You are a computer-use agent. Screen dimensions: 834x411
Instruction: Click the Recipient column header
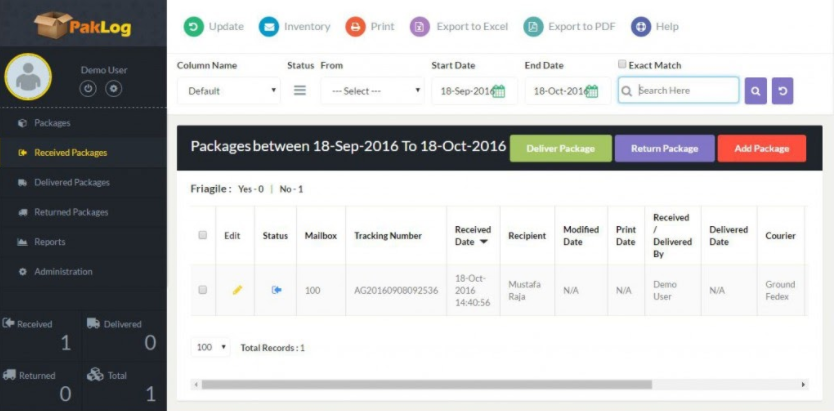tap(527, 236)
